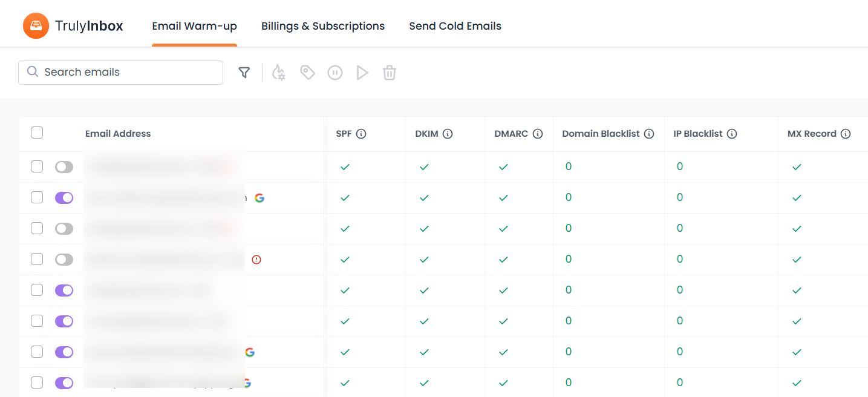This screenshot has width=868, height=397.
Task: Click the SPF info icon
Action: (x=361, y=134)
